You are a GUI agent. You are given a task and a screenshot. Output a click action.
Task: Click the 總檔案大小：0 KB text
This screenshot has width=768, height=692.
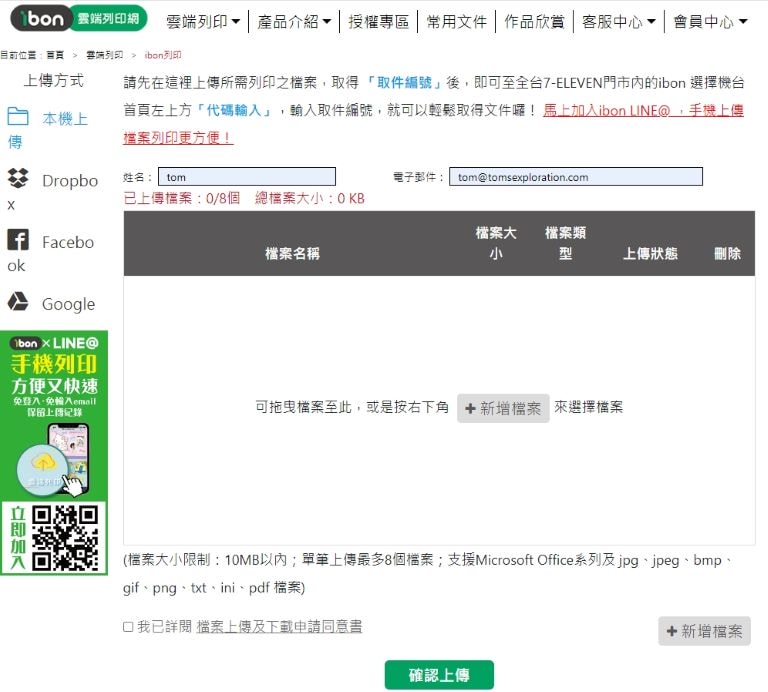tap(310, 198)
